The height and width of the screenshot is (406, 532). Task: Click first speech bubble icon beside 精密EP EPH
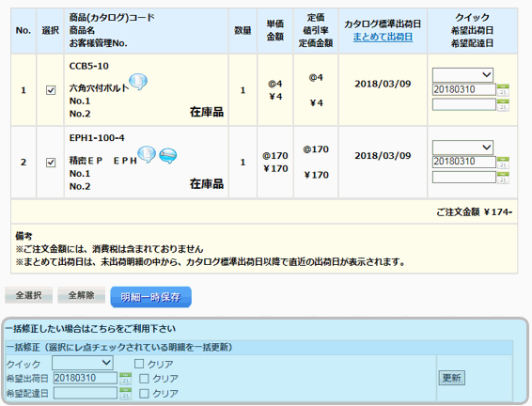147,154
